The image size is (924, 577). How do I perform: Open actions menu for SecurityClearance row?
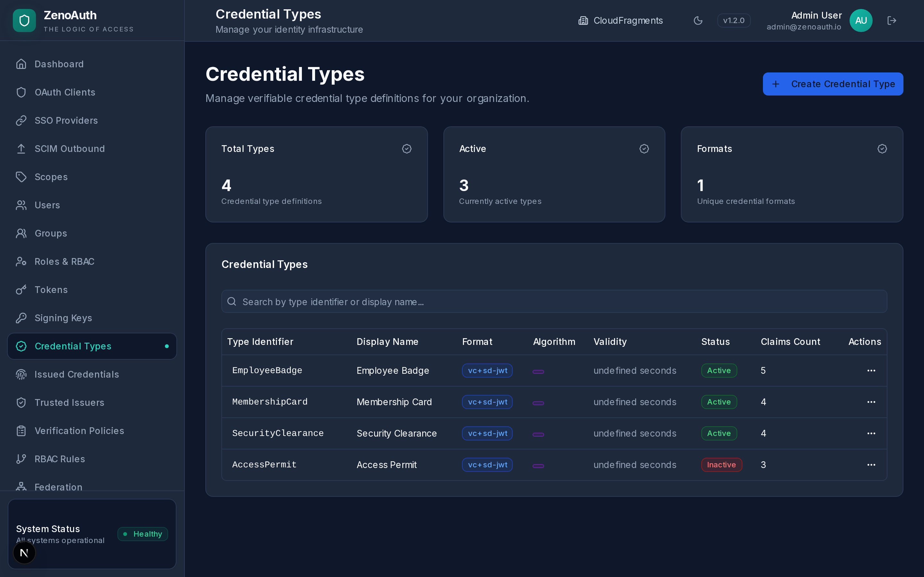coord(872,433)
